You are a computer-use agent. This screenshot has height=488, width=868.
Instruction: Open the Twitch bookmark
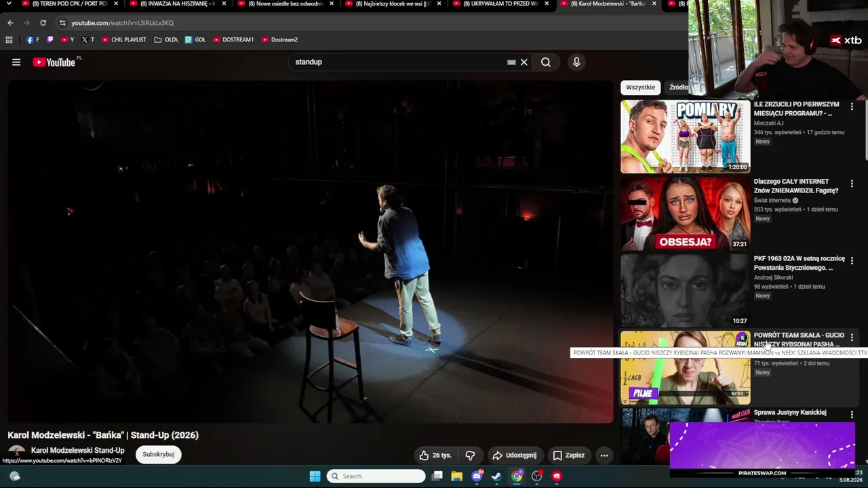(x=50, y=40)
